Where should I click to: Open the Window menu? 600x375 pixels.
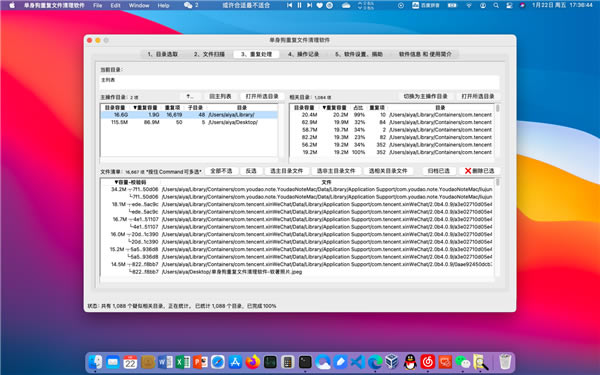tap(139, 5)
